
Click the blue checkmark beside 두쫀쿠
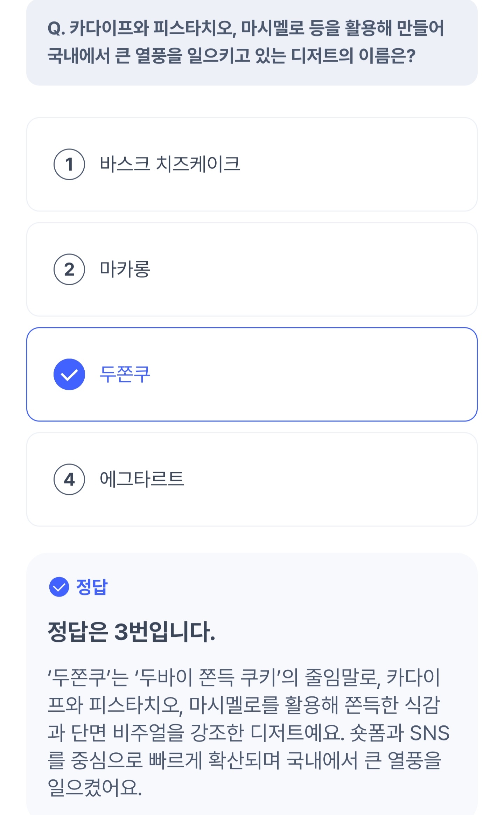coord(69,374)
